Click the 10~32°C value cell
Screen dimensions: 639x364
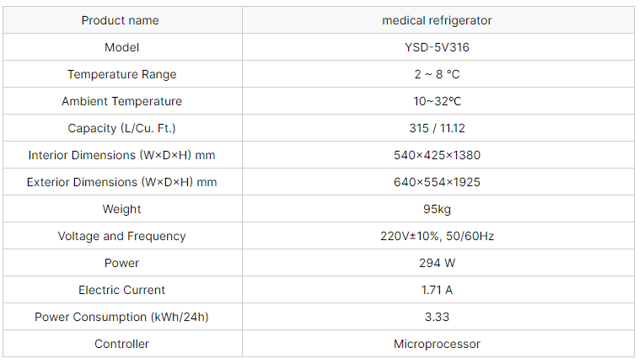(438, 101)
